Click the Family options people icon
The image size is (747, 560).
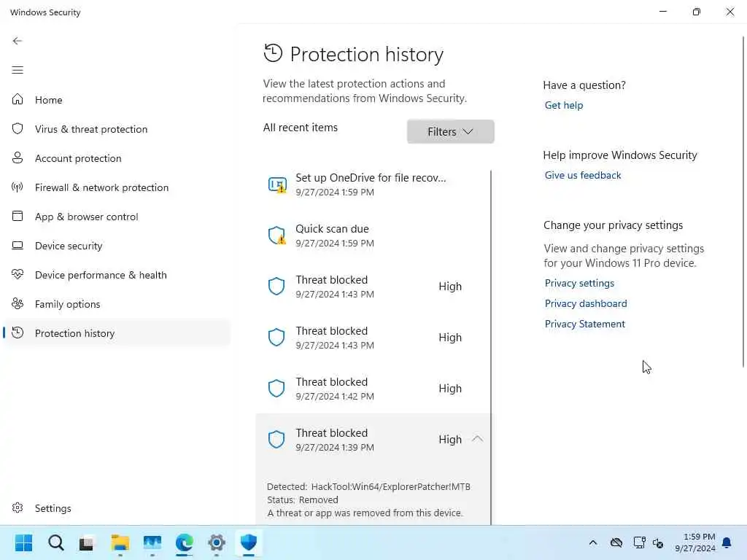[18, 304]
